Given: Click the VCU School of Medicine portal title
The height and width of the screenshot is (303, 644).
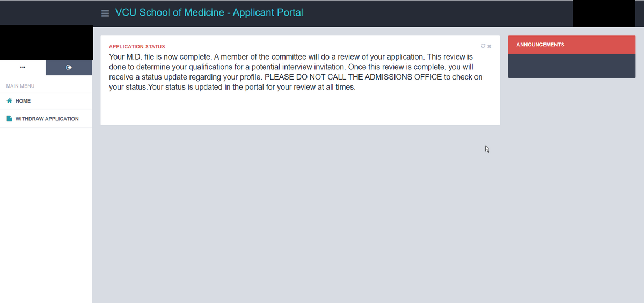Looking at the screenshot, I should coord(209,12).
